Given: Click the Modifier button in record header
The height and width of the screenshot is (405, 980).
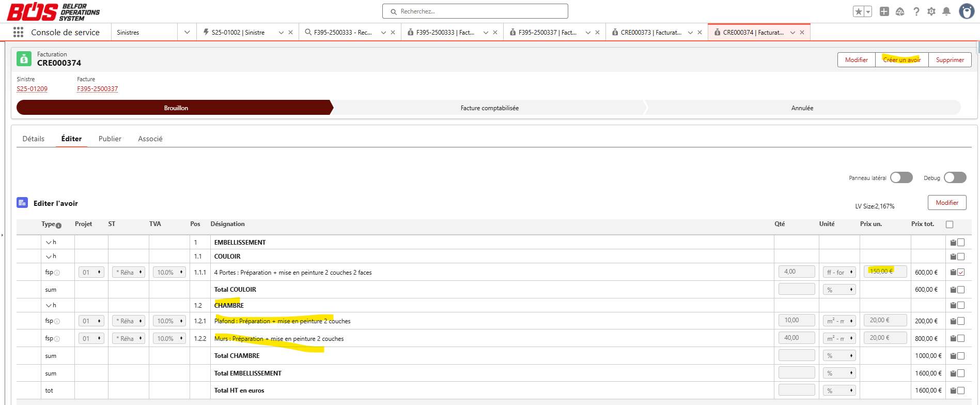Looking at the screenshot, I should 857,60.
